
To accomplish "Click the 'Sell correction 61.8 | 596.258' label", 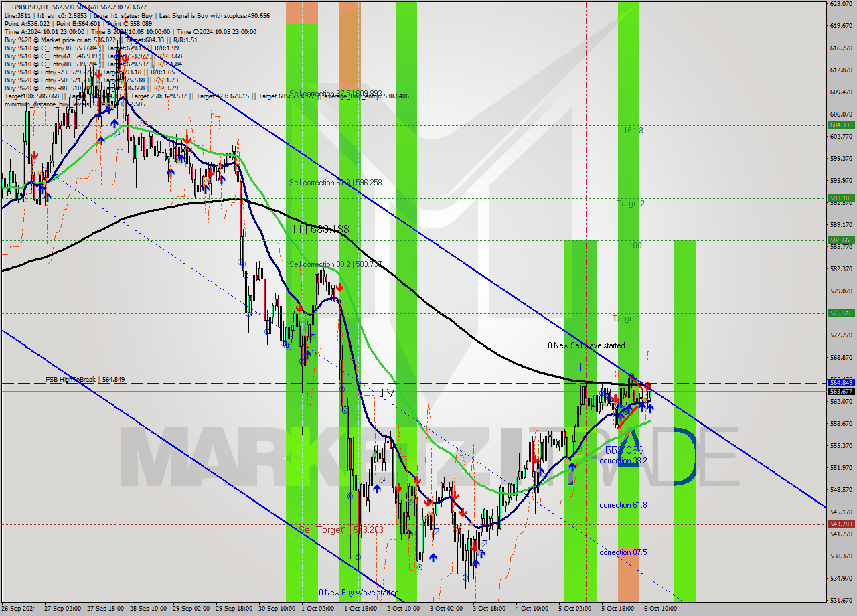I will pyautogui.click(x=335, y=183).
